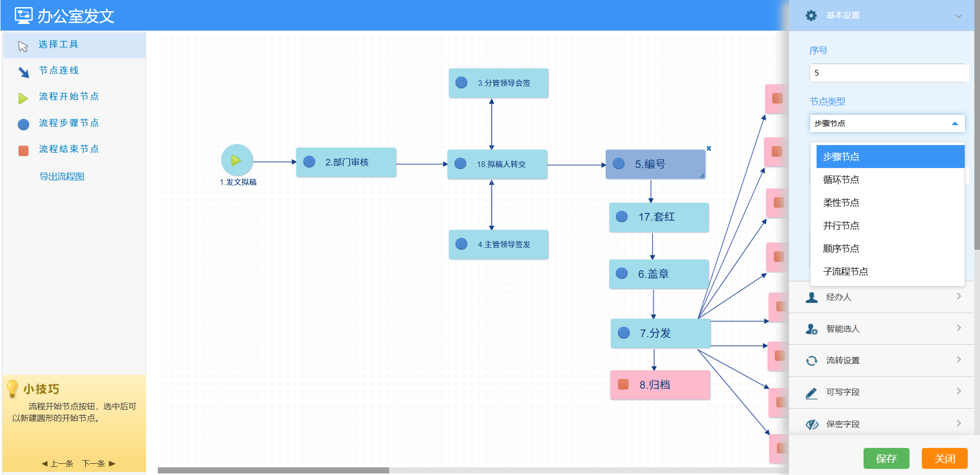The width and height of the screenshot is (980, 475).
Task: Choose 子流程节点 from the node type list
Action: pyautogui.click(x=845, y=272)
